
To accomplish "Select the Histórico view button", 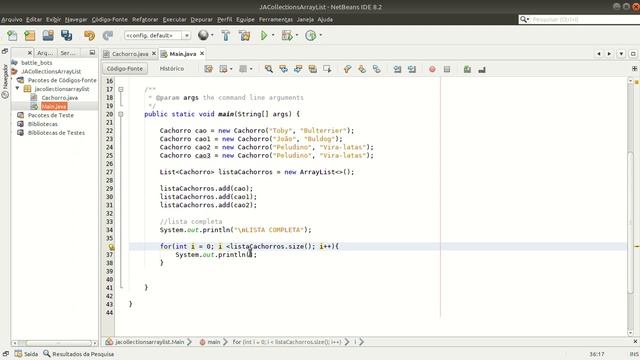I will pyautogui.click(x=172, y=69).
